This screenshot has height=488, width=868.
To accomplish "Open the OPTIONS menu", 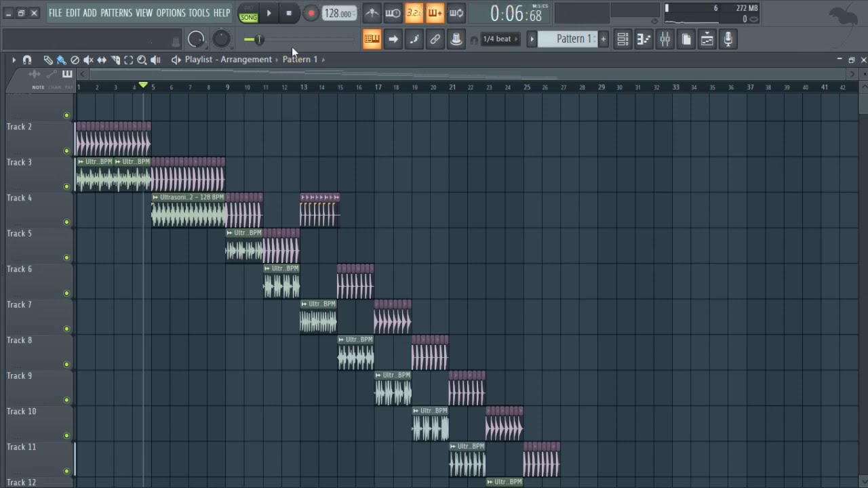I will click(171, 13).
